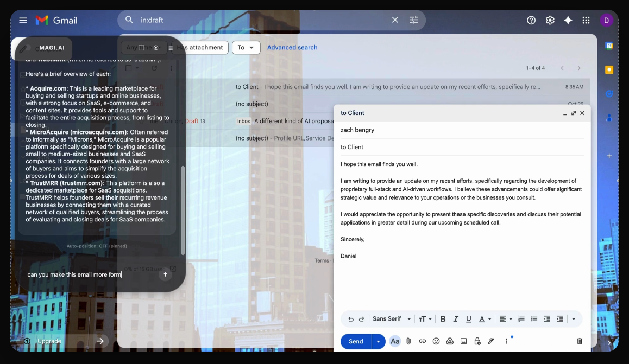
Task: Open Advanced search link
Action: click(292, 47)
